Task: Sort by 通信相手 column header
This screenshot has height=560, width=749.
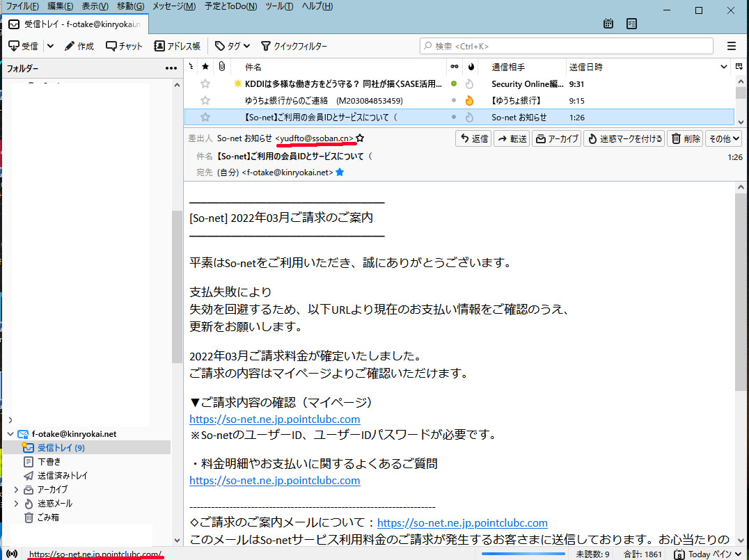Action: click(x=508, y=67)
